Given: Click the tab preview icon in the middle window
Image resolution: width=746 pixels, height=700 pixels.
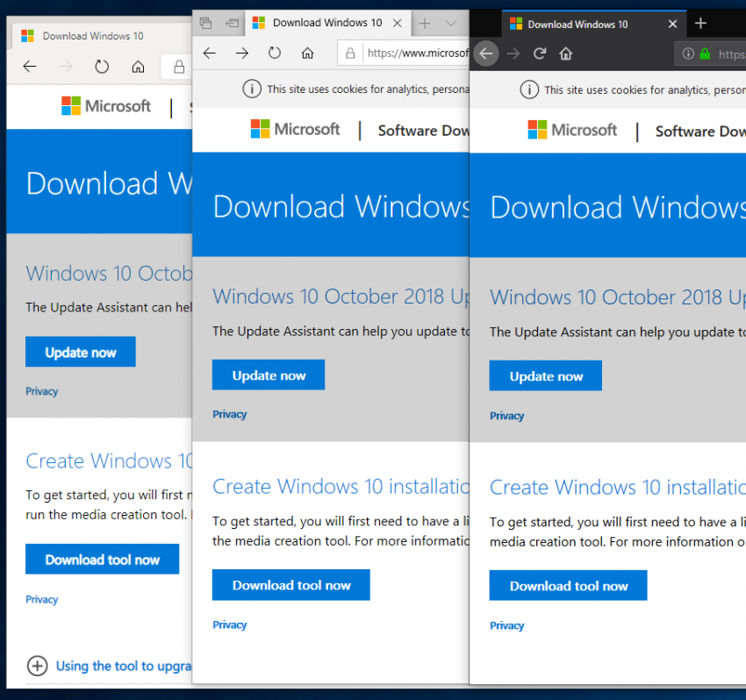Looking at the screenshot, I should (x=233, y=23).
